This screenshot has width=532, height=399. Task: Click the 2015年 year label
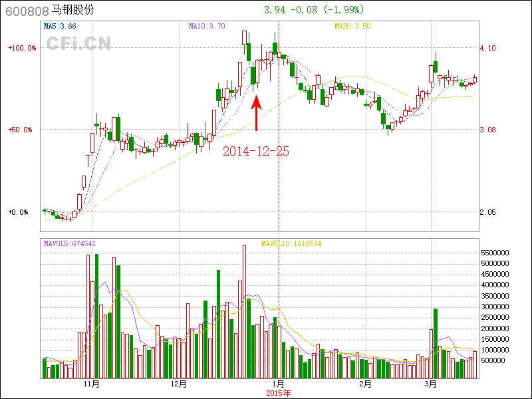(x=279, y=393)
